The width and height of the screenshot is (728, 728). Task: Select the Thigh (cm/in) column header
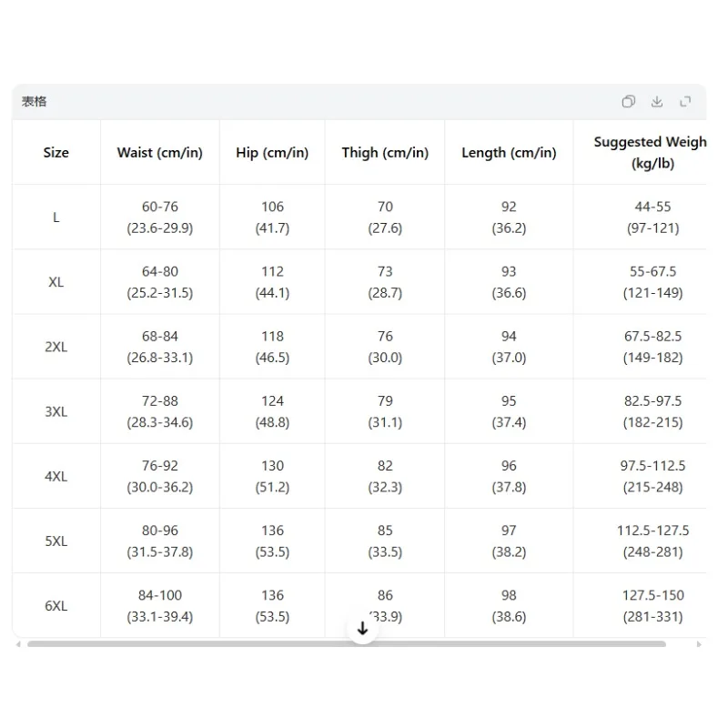[x=385, y=152]
